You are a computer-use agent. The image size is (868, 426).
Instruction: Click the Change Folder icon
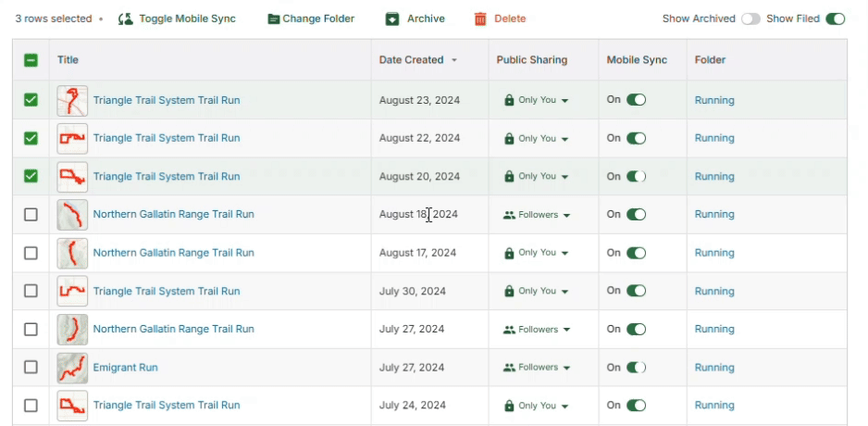[273, 19]
